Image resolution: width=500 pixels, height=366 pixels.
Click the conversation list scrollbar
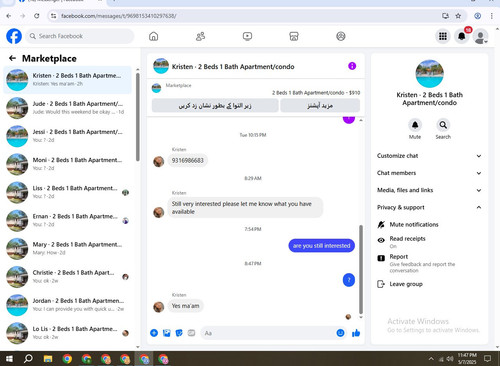[x=138, y=117]
